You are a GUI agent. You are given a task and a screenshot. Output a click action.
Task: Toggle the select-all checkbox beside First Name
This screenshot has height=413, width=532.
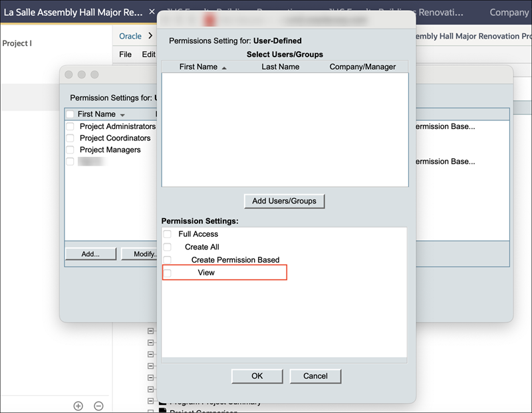pyautogui.click(x=70, y=114)
